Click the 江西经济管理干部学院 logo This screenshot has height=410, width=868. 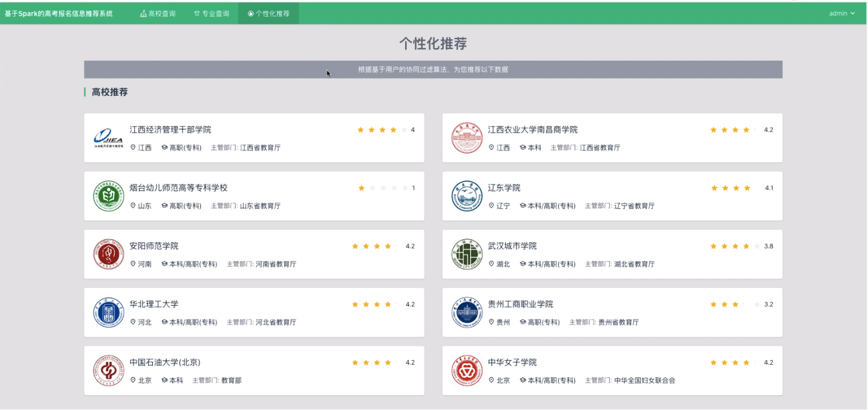(108, 137)
